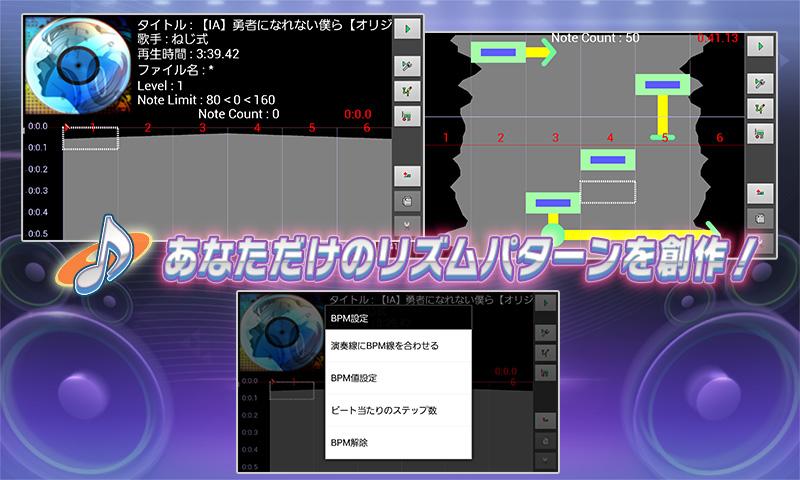Click the Level : 1 text
The width and height of the screenshot is (800, 480).
coord(160,86)
